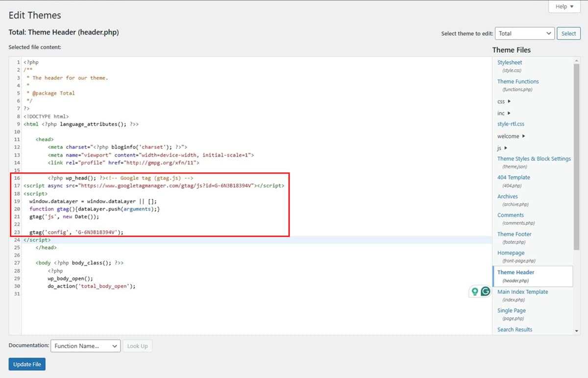
Task: Click the scroll down arrow in Theme Files
Action: point(577,331)
